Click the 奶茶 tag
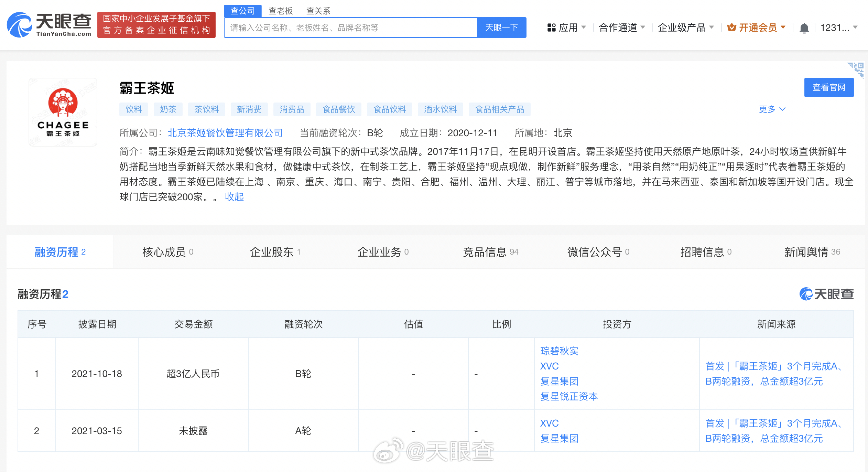 [168, 109]
